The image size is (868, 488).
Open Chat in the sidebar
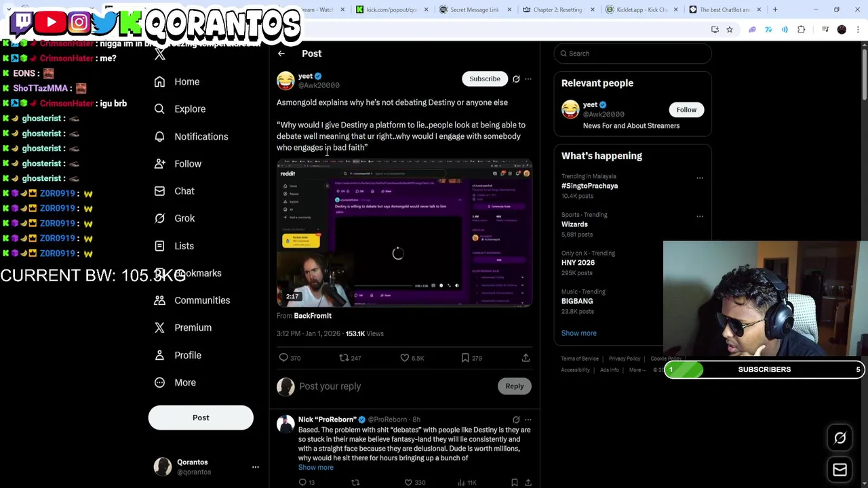174,191
